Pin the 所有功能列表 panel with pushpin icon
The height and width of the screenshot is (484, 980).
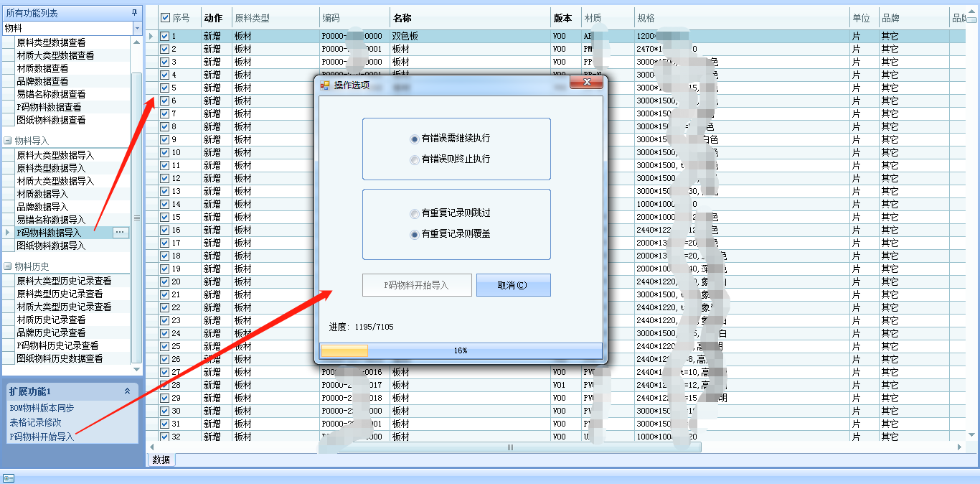[x=134, y=13]
